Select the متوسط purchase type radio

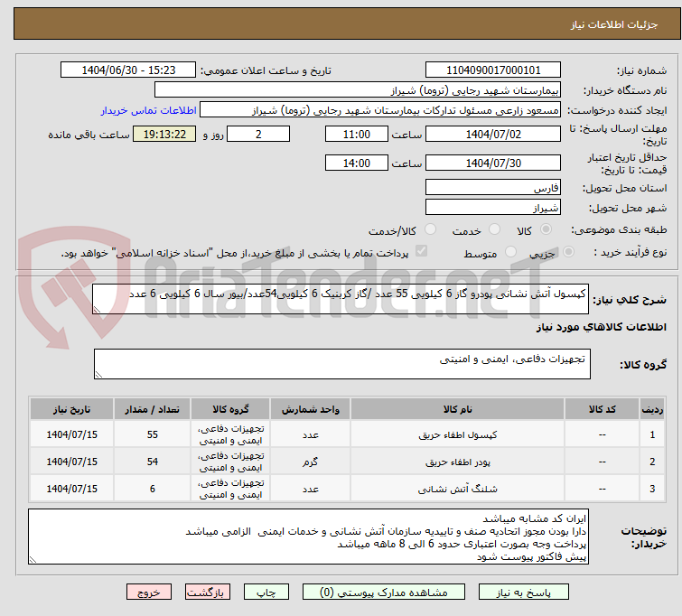pyautogui.click(x=512, y=254)
